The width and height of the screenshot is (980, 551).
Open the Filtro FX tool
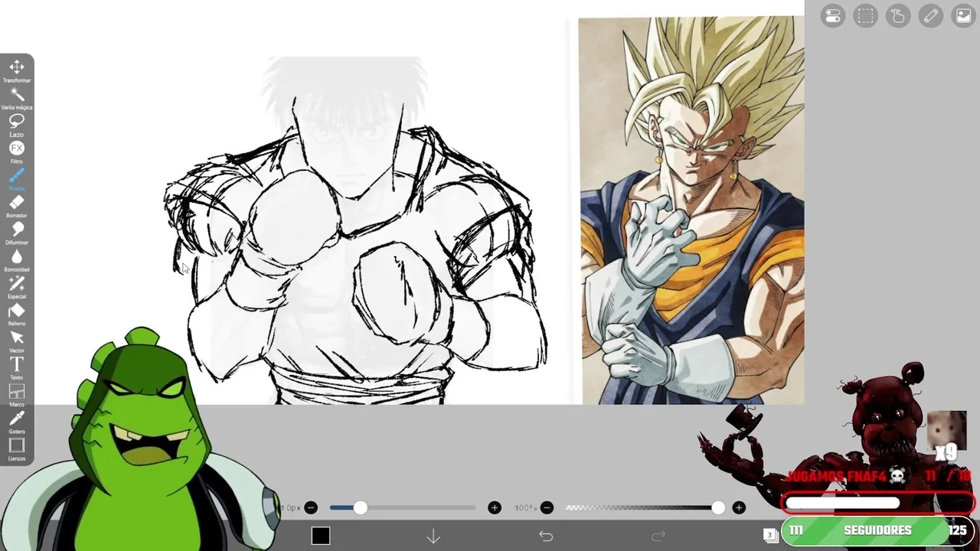(x=17, y=152)
